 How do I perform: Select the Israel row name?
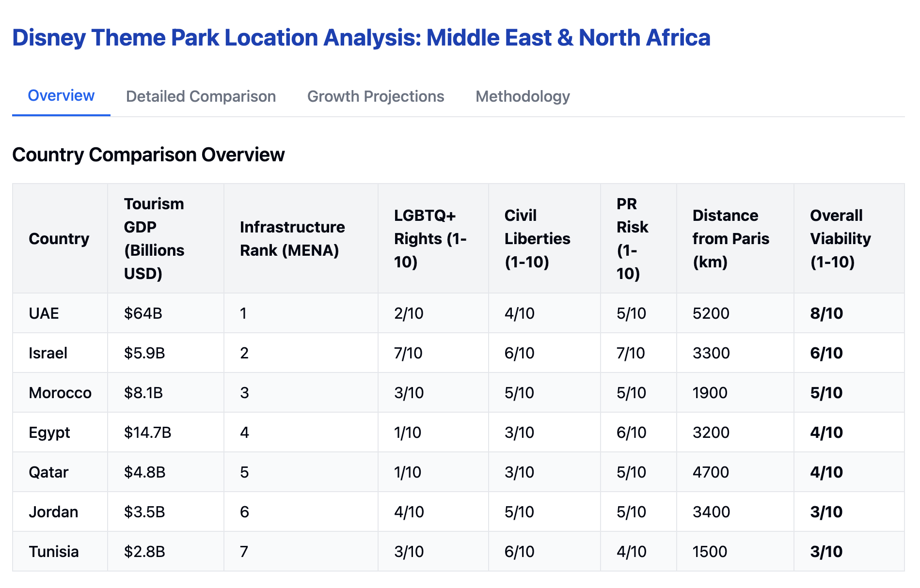(x=48, y=353)
